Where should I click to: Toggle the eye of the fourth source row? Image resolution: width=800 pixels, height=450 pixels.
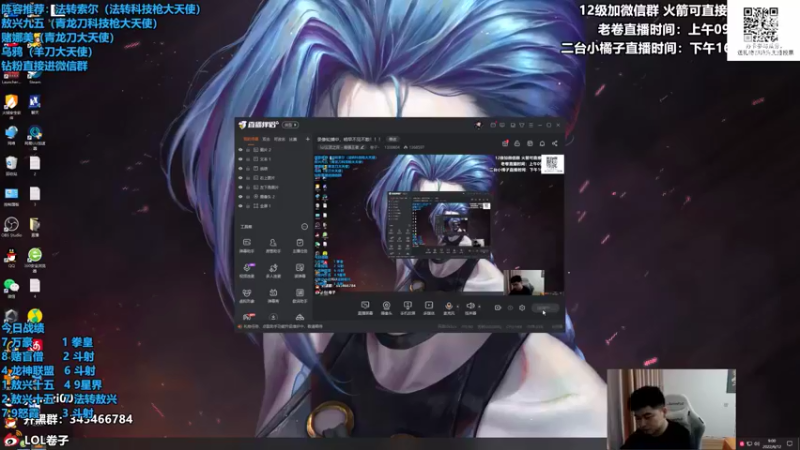(240, 178)
